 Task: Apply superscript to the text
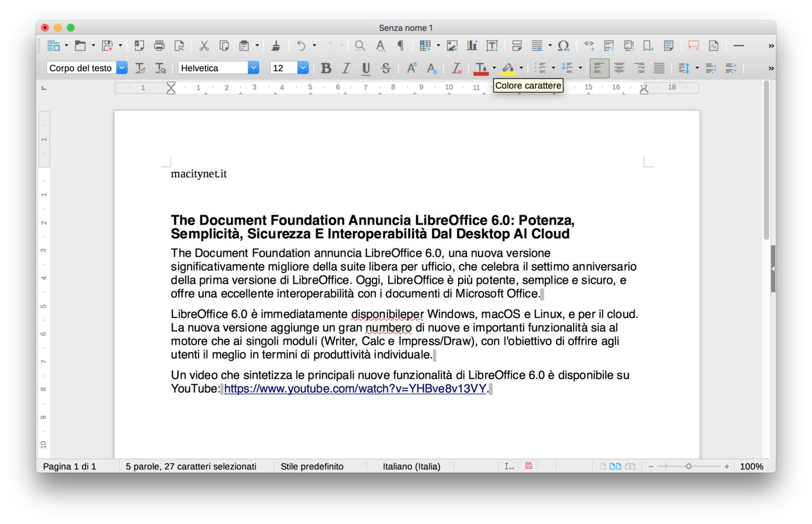click(411, 68)
